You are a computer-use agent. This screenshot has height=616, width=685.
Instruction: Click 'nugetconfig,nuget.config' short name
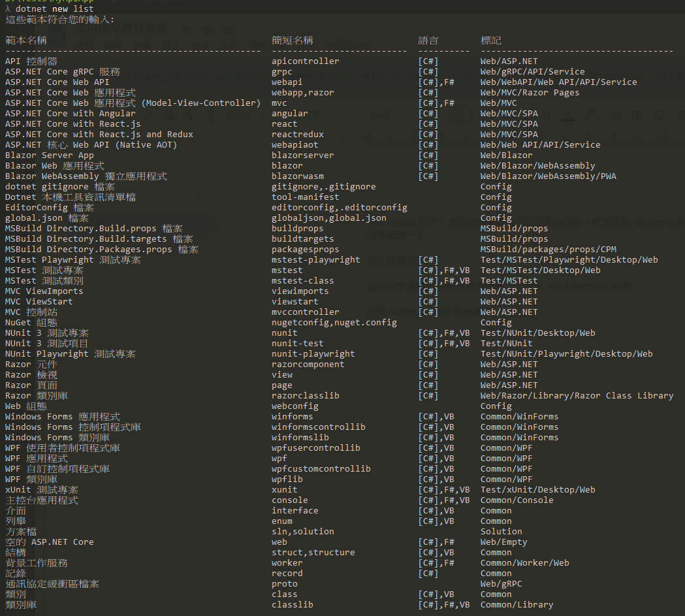334,323
